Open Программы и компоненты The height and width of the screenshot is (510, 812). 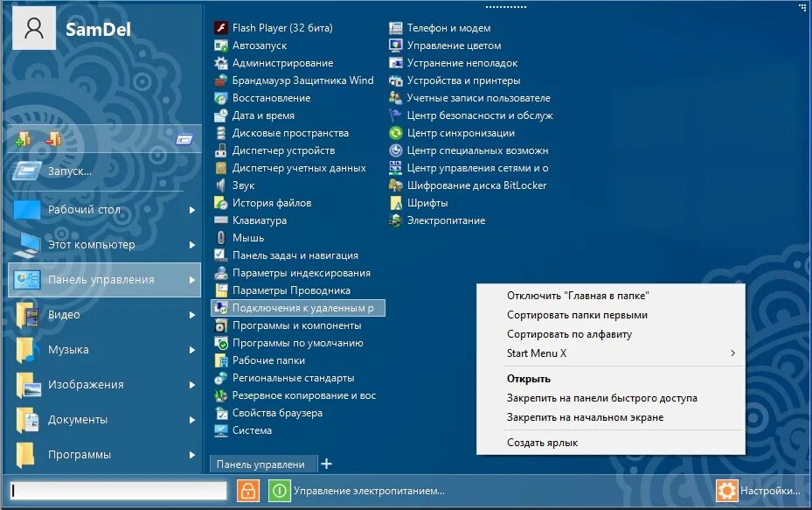(288, 325)
